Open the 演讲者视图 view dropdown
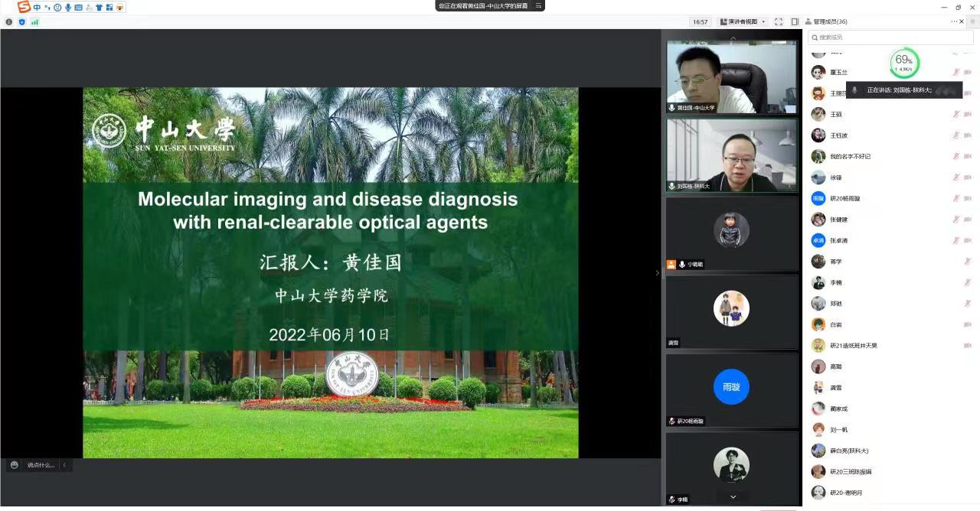Screen dimensions: 980x511 coord(743,21)
